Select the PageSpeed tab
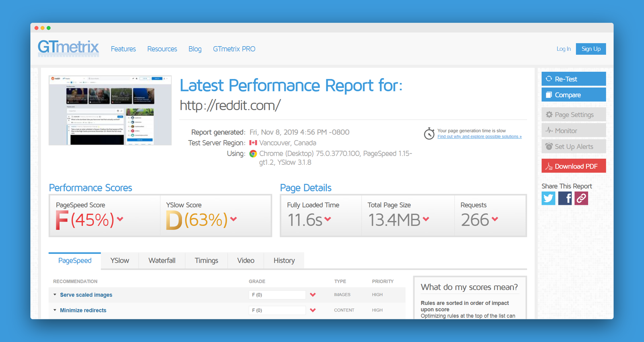 75,261
